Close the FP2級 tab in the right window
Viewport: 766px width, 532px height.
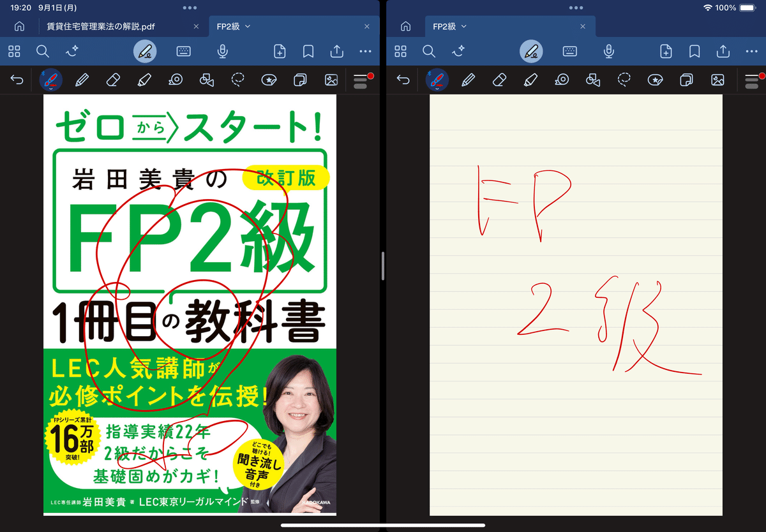[583, 27]
